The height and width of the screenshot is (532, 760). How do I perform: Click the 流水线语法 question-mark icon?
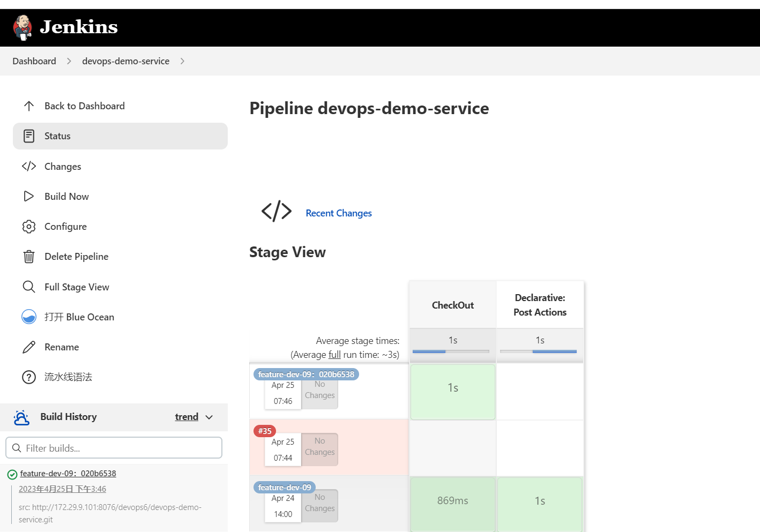[29, 377]
